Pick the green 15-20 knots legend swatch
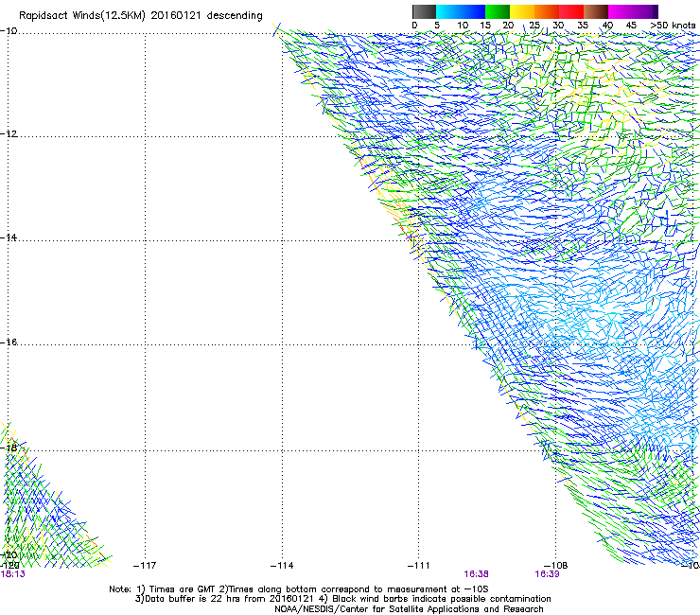 tap(498, 11)
